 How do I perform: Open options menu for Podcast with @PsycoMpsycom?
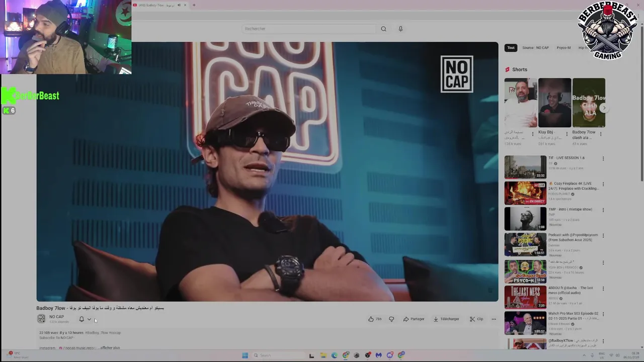(x=603, y=236)
